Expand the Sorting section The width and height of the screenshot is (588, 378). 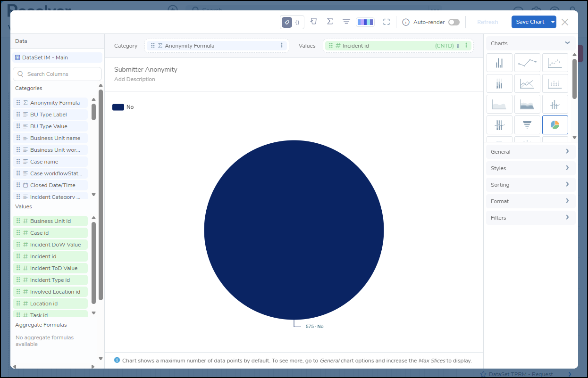pyautogui.click(x=530, y=185)
